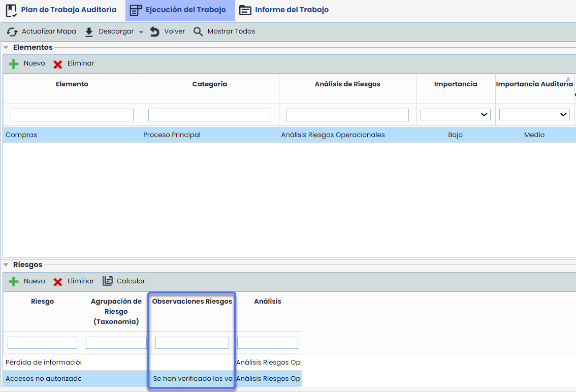Select the Pérdida de información risk row

tap(43, 363)
